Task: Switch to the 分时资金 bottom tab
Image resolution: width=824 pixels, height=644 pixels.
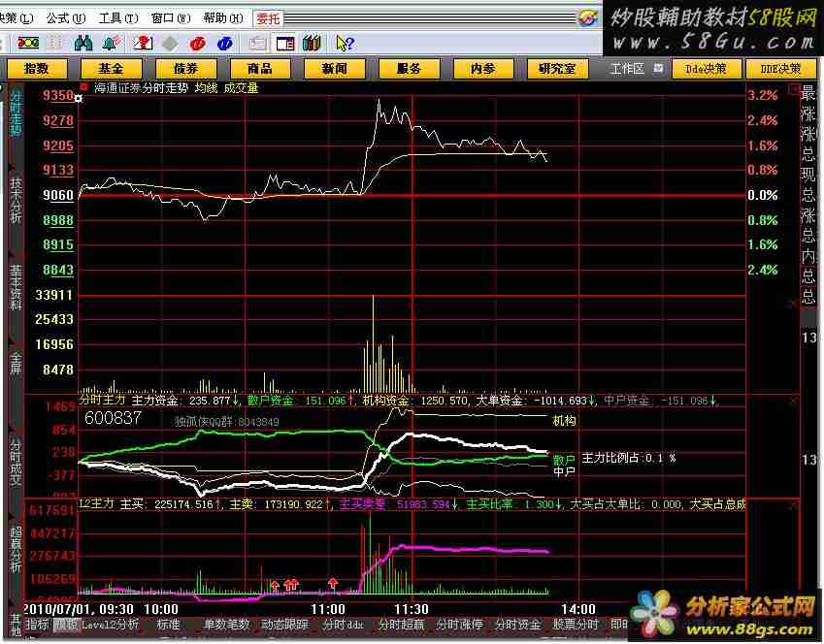Action: coord(517,624)
